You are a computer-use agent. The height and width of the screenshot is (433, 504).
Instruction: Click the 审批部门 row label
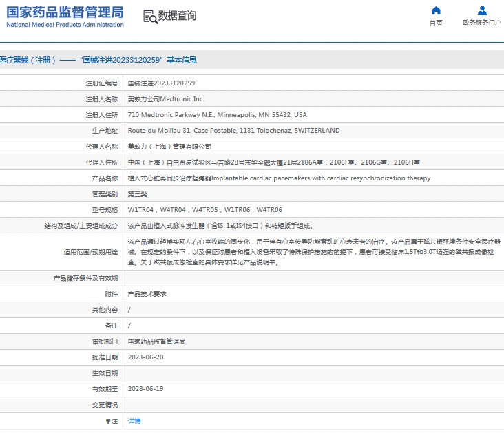pos(105,341)
